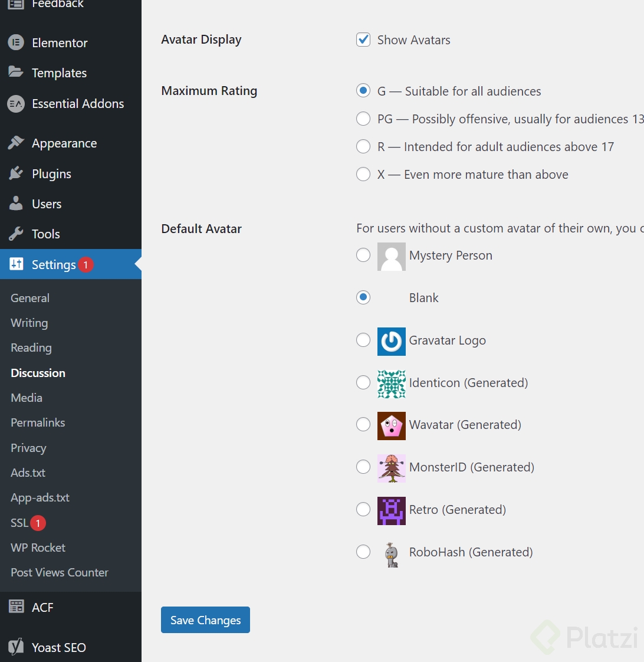Viewport: 644px width, 662px height.
Task: Open the Users sidebar icon
Action: [x=17, y=204]
